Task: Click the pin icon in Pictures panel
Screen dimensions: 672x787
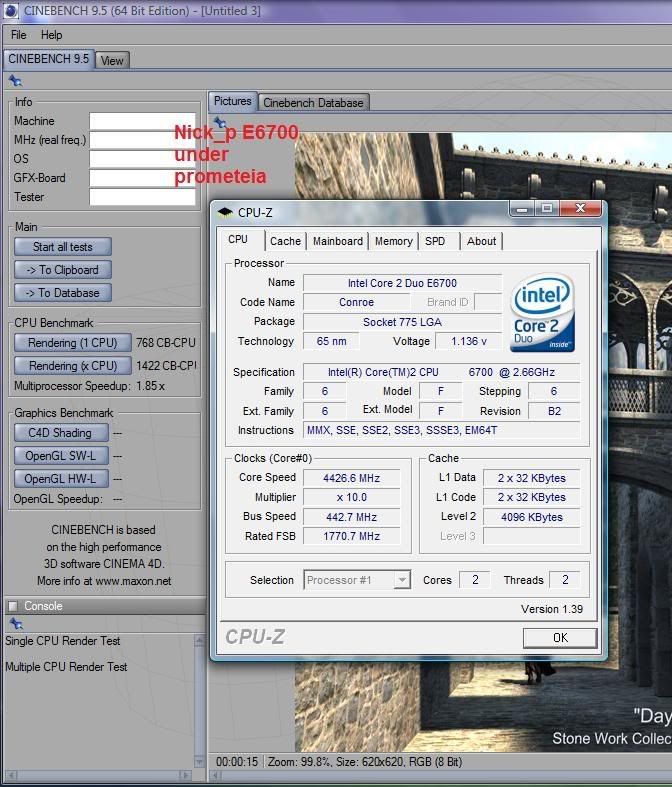Action: coord(219,122)
